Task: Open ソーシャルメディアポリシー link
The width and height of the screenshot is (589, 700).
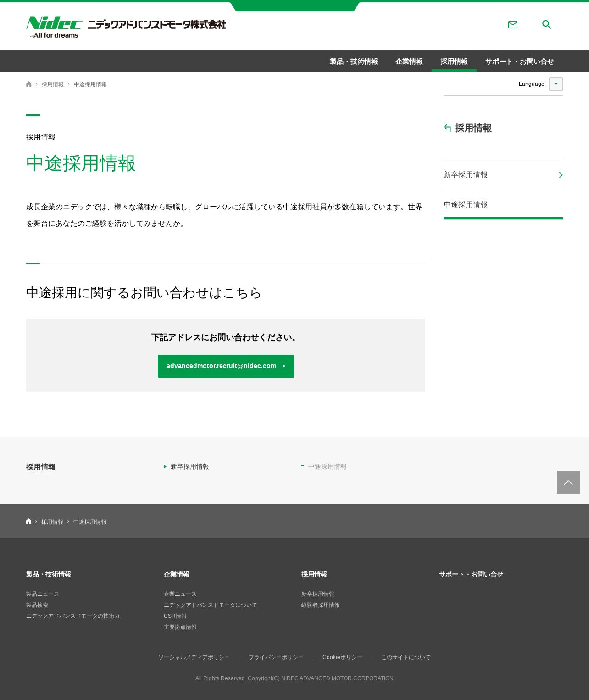Action: 194,657
